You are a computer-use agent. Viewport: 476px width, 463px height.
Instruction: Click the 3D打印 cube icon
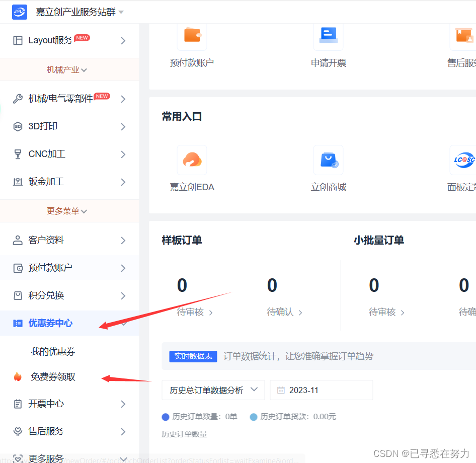click(18, 126)
